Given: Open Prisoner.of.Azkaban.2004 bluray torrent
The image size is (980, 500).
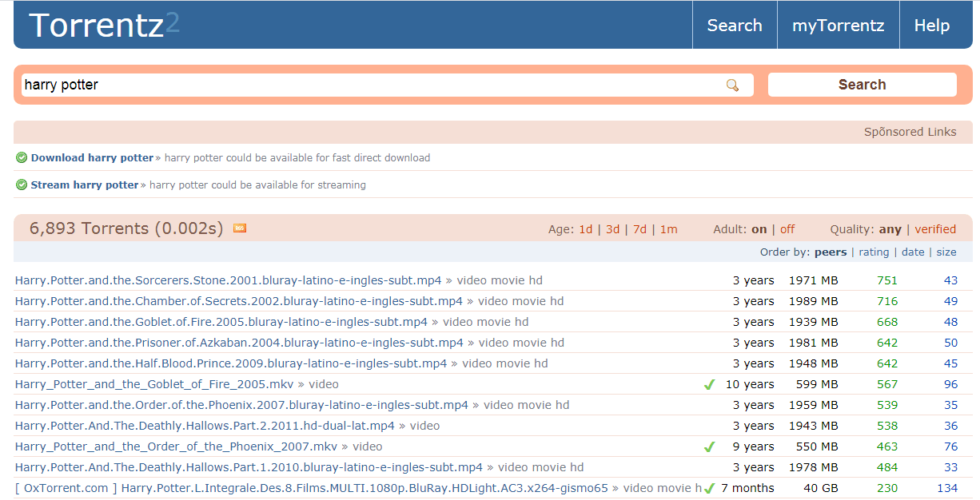Looking at the screenshot, I should coord(239,343).
